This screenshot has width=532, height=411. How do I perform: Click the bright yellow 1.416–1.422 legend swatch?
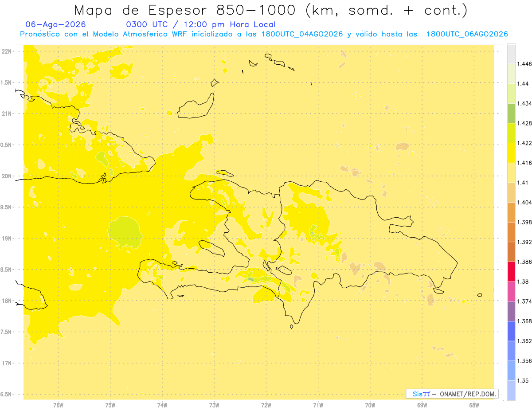[x=511, y=153]
